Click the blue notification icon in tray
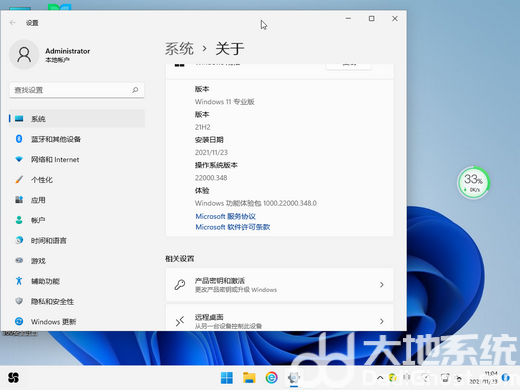The height and width of the screenshot is (390, 520). pos(506,377)
